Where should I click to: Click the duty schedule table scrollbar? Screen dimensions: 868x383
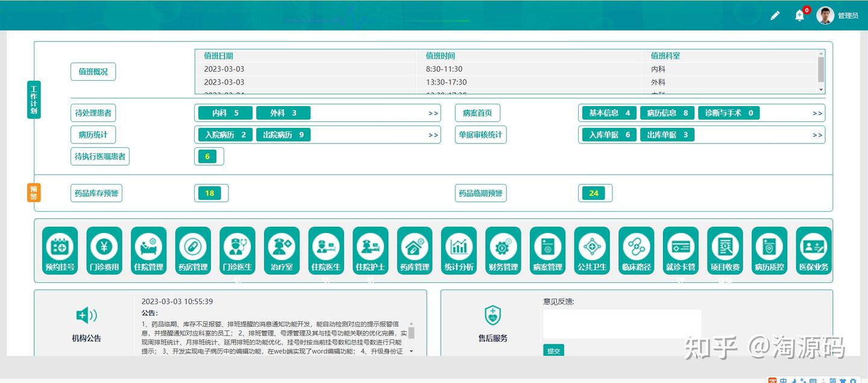tap(820, 69)
